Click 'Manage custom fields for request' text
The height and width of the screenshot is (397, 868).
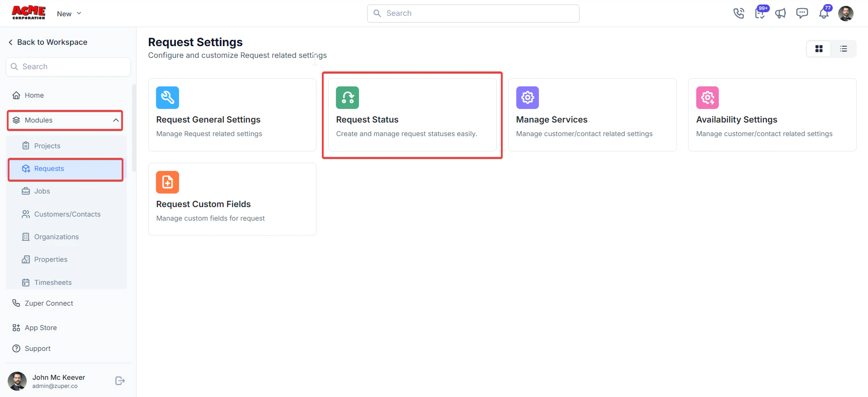(211, 218)
